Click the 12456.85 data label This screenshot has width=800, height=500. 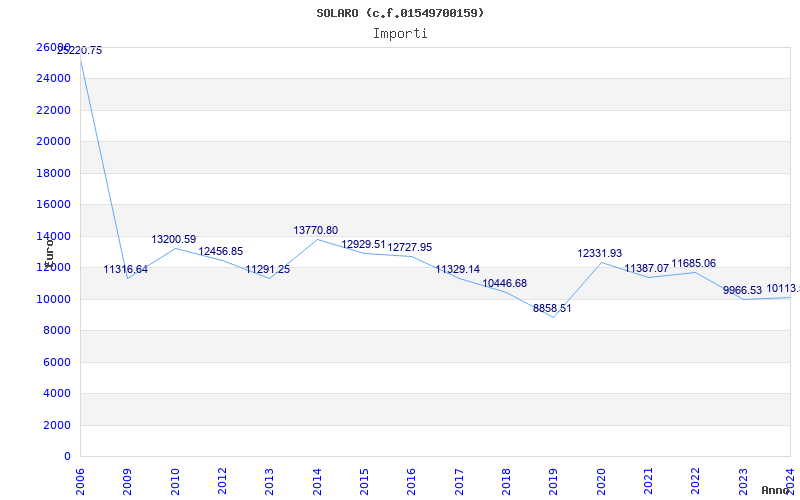pos(220,252)
